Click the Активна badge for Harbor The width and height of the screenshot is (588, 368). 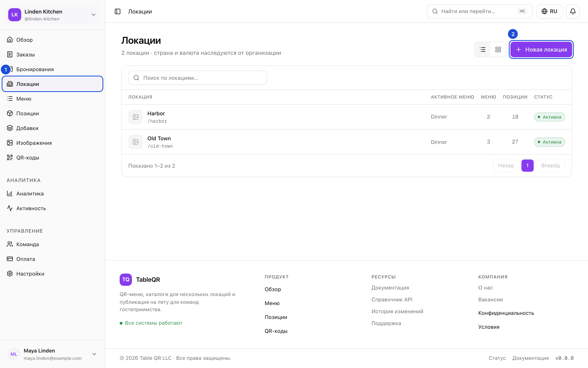click(x=549, y=117)
